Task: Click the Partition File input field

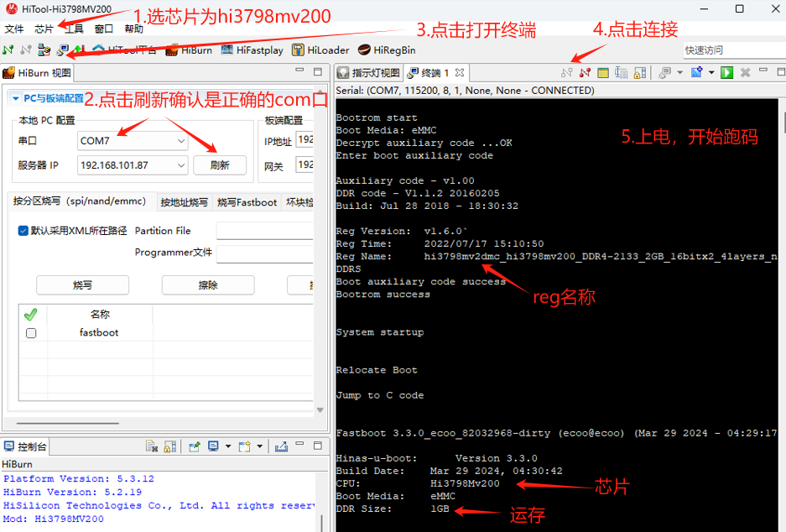Action: pyautogui.click(x=264, y=231)
